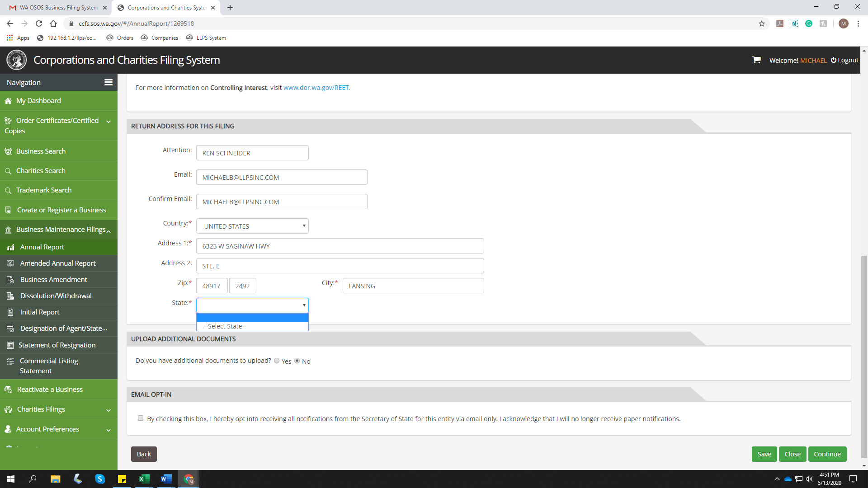
Task: Open the shopping cart icon
Action: (x=756, y=60)
